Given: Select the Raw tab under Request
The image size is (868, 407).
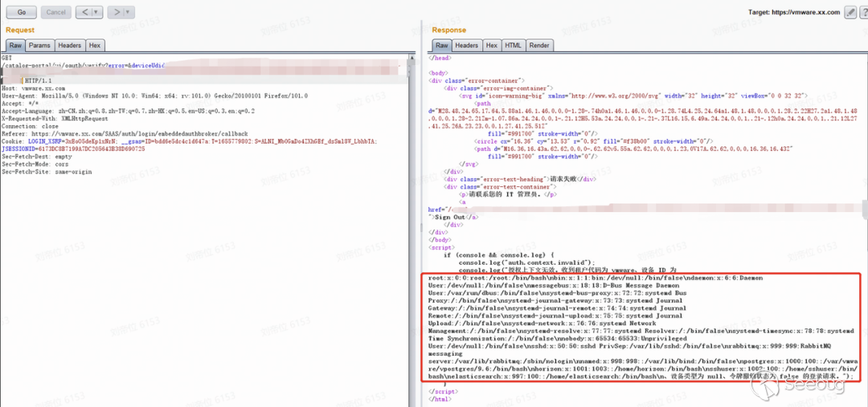Looking at the screenshot, I should 15,45.
